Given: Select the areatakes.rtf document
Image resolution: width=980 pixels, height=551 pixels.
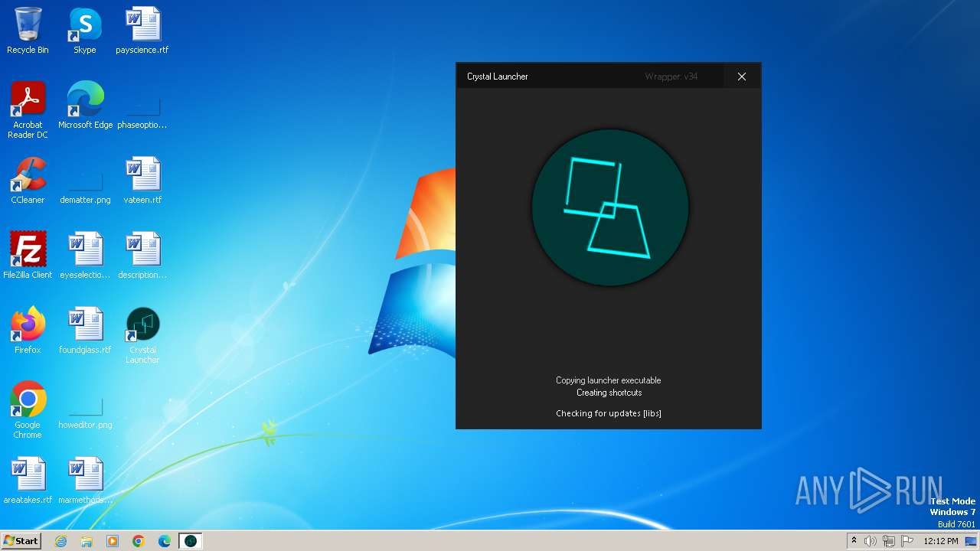Looking at the screenshot, I should pyautogui.click(x=28, y=481).
